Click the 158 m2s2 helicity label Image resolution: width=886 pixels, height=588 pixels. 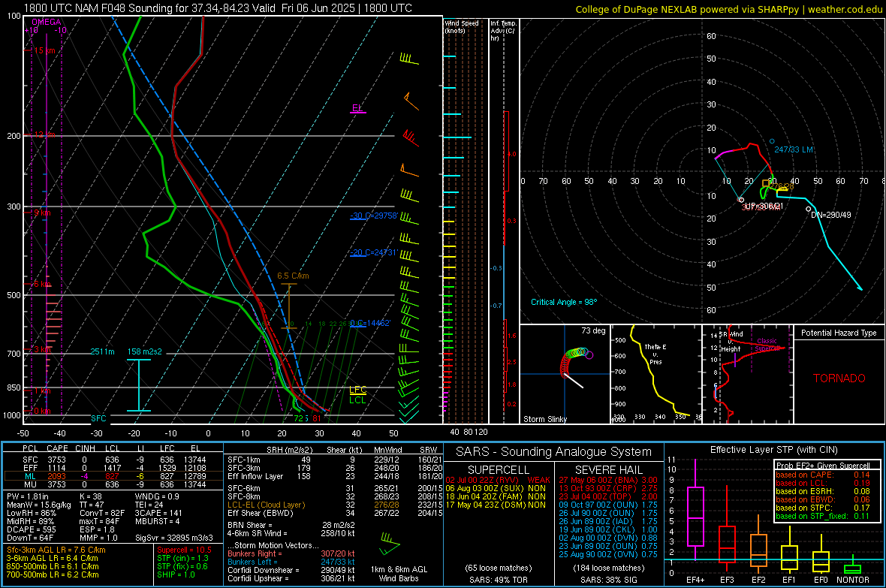144,351
